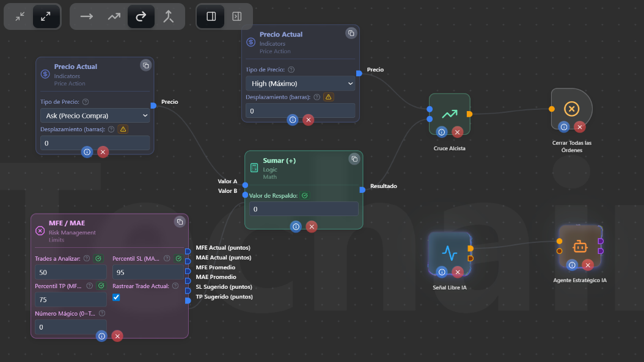
Task: Click the TP Sugerido (puntos) output port
Action: point(188,300)
